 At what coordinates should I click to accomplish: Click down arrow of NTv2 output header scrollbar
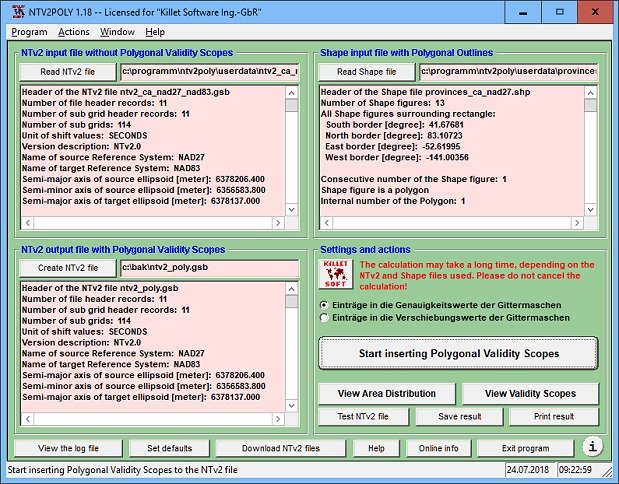pyautogui.click(x=292, y=405)
